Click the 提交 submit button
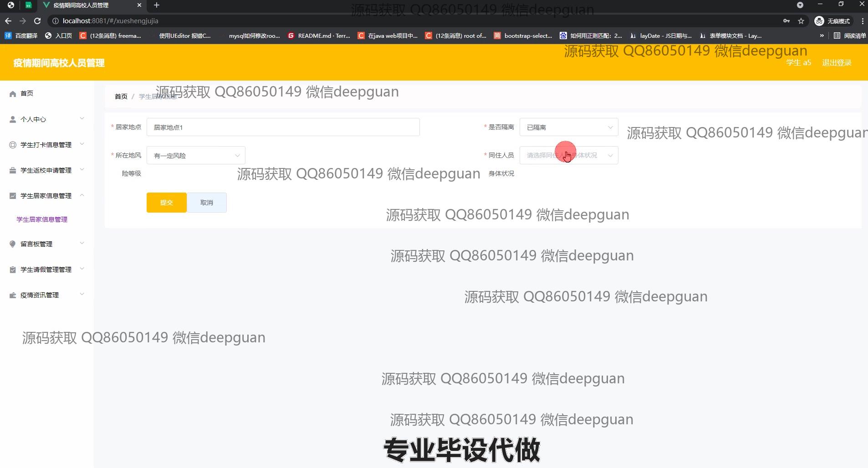Screen dimensions: 868x468 [x=166, y=203]
